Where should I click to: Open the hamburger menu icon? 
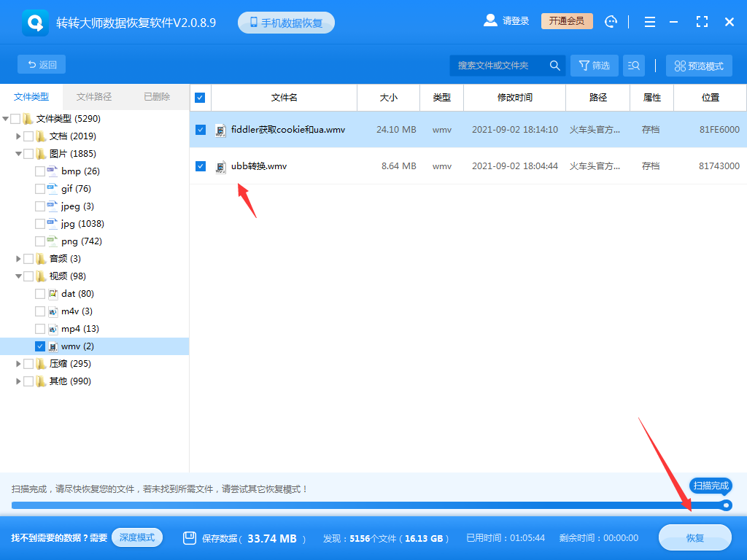649,22
